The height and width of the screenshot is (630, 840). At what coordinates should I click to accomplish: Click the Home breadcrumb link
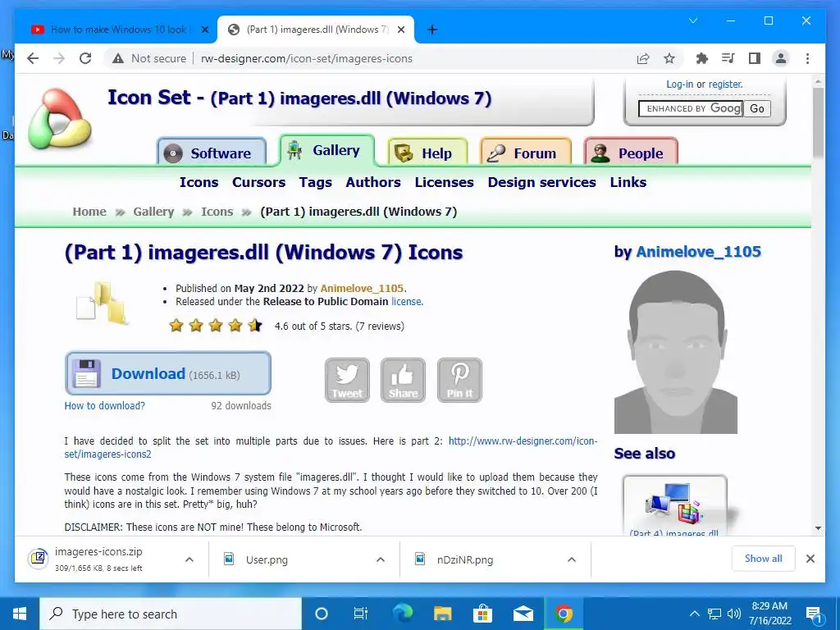[89, 212]
